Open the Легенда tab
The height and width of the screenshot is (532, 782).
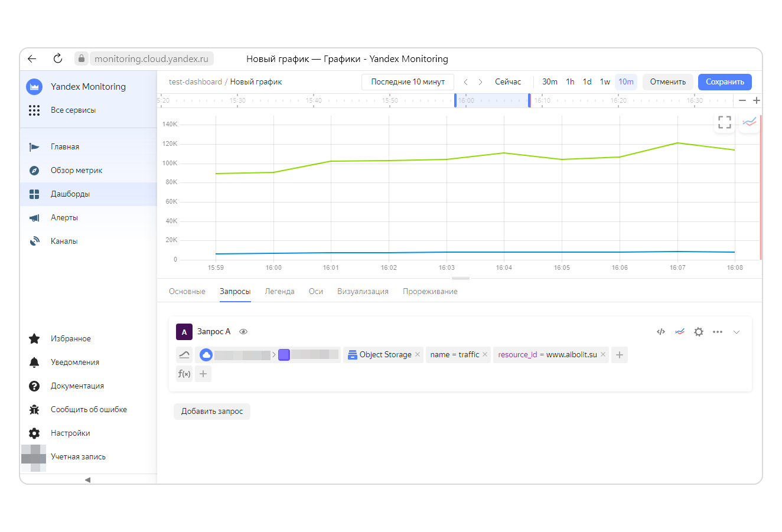(280, 291)
